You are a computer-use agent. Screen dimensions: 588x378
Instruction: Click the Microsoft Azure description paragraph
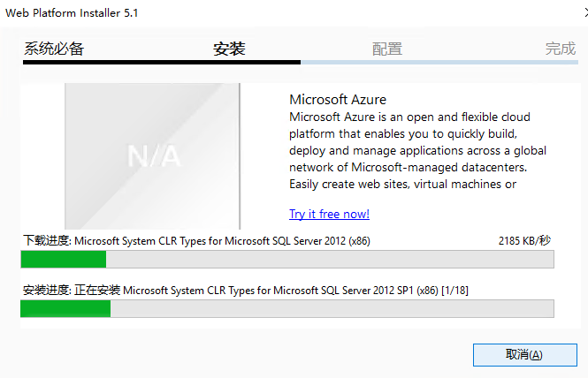(x=411, y=150)
